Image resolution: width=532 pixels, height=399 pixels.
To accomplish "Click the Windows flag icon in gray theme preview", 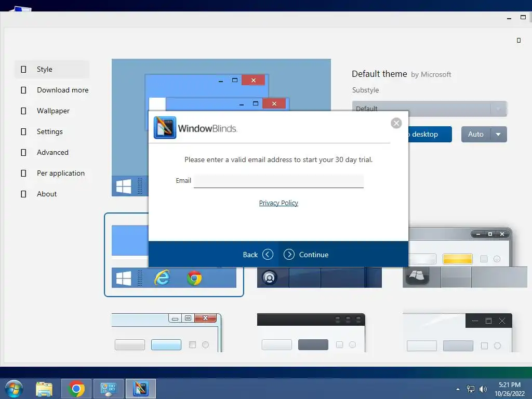I will 416,275.
